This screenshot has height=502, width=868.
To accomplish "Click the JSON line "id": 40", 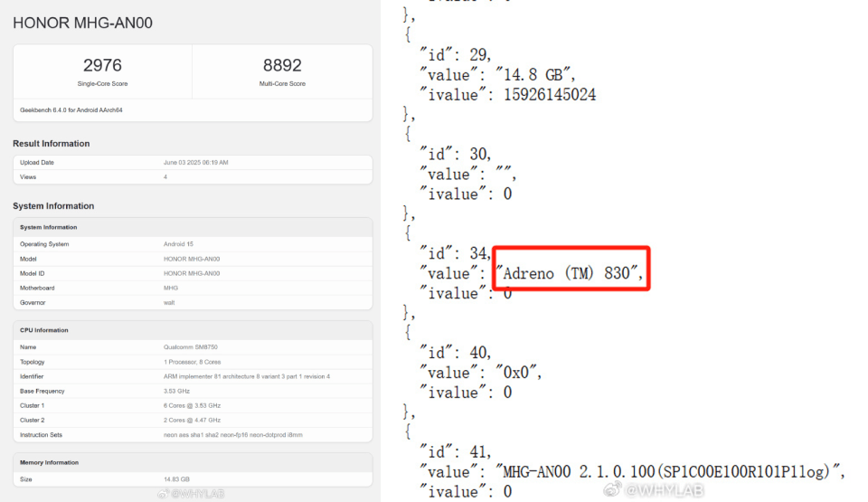I will tap(455, 353).
